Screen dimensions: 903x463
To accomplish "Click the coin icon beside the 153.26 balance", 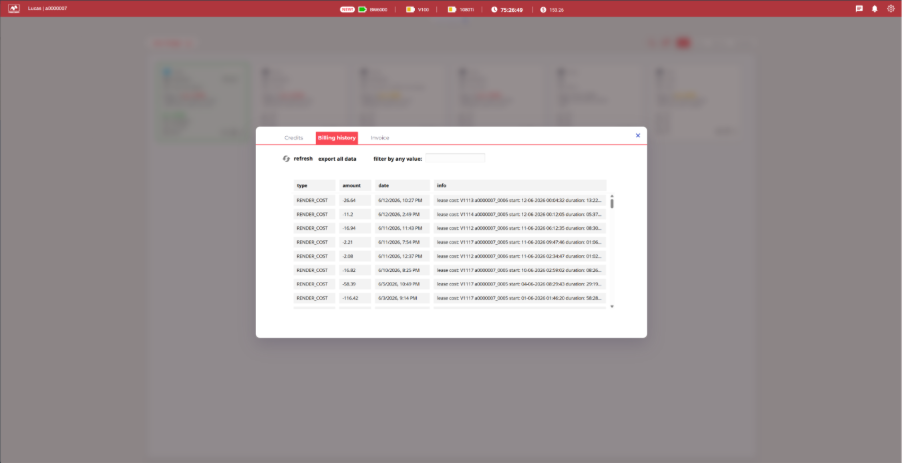I will [x=543, y=10].
